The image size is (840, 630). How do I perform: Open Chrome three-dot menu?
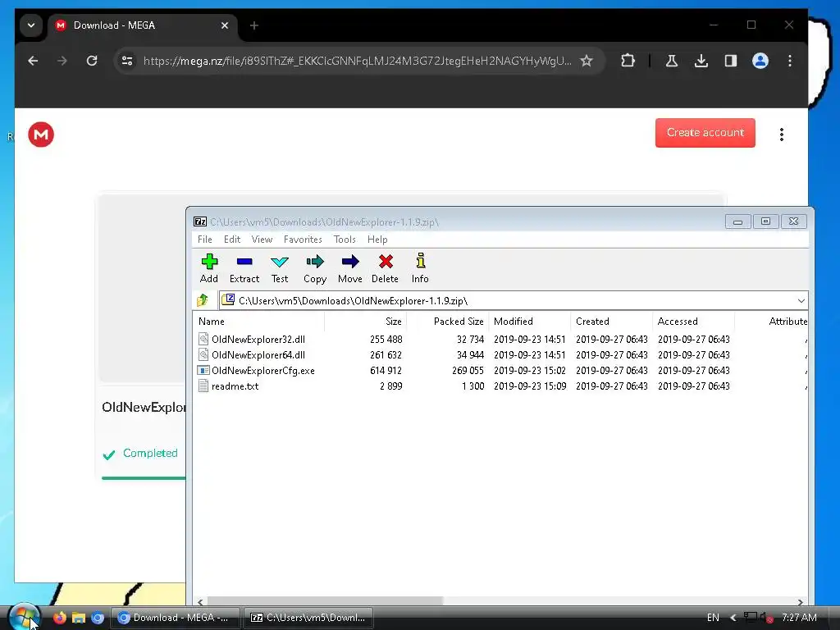point(790,61)
